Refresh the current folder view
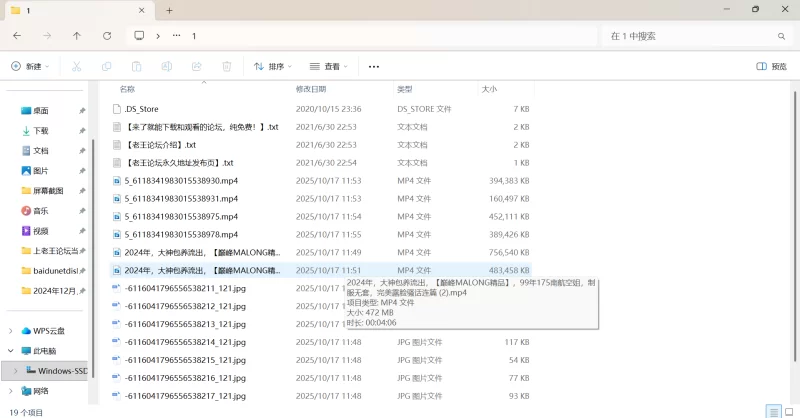800x418 pixels. point(106,35)
